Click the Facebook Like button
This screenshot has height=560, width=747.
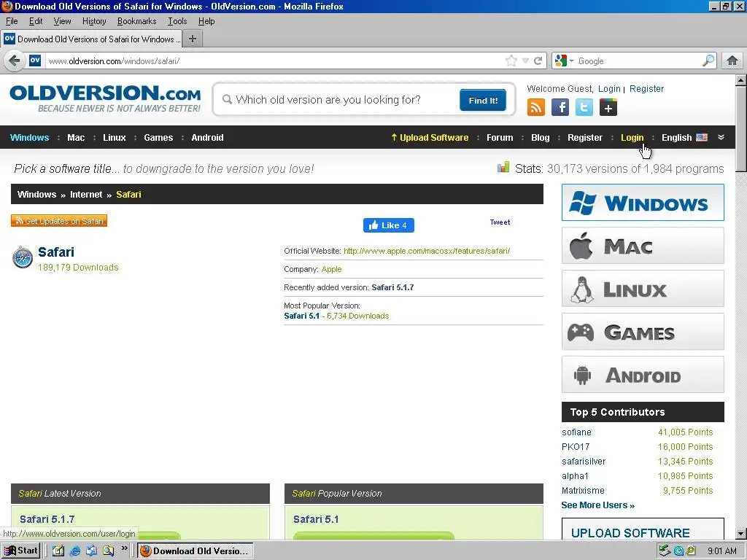(x=388, y=225)
